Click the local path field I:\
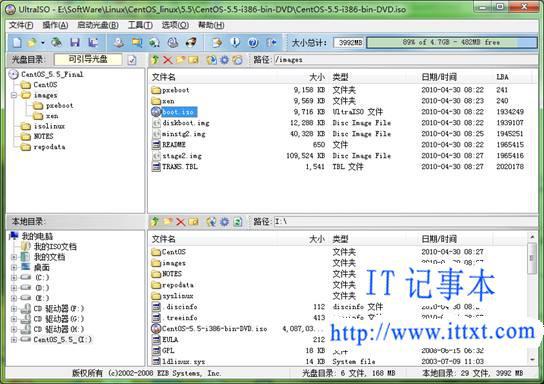The width and height of the screenshot is (544, 384). pyautogui.click(x=405, y=221)
